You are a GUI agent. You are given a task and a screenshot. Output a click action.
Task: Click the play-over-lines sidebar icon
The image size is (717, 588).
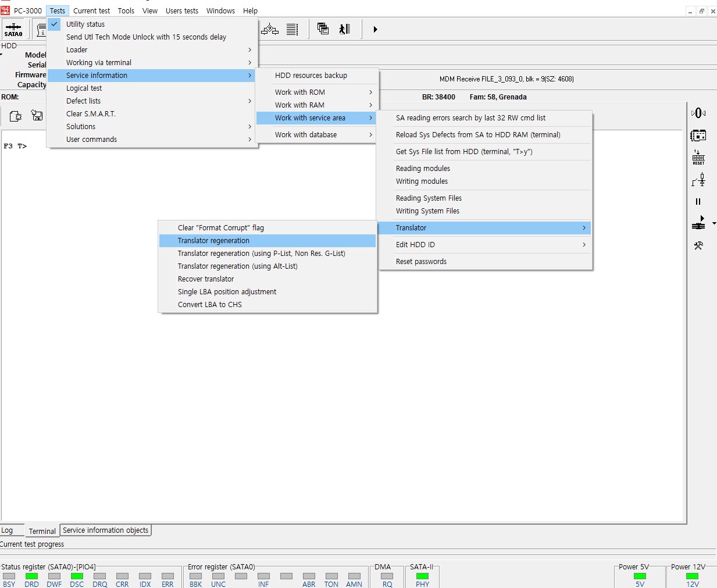point(698,223)
